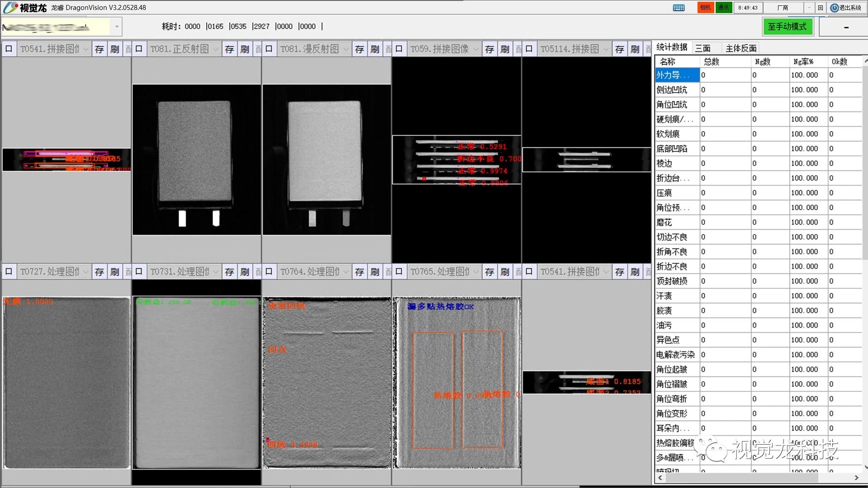
Task: Open the T05114.拼接图 image source dropdown
Action: [606, 49]
